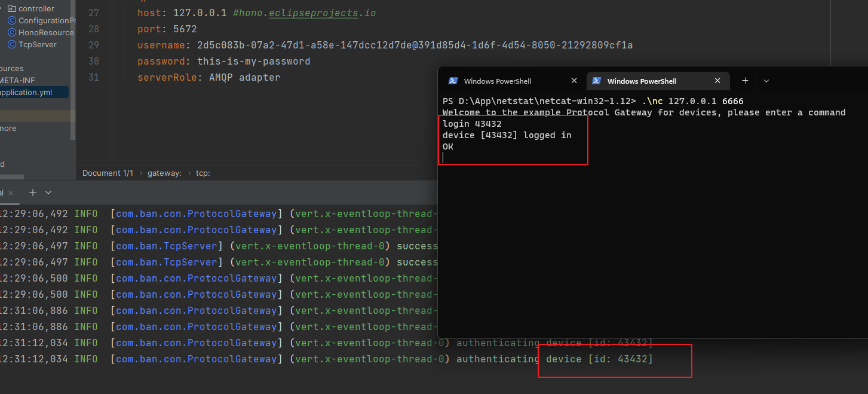
Task: Click the TcpServer class icon in project tree
Action: tap(11, 45)
